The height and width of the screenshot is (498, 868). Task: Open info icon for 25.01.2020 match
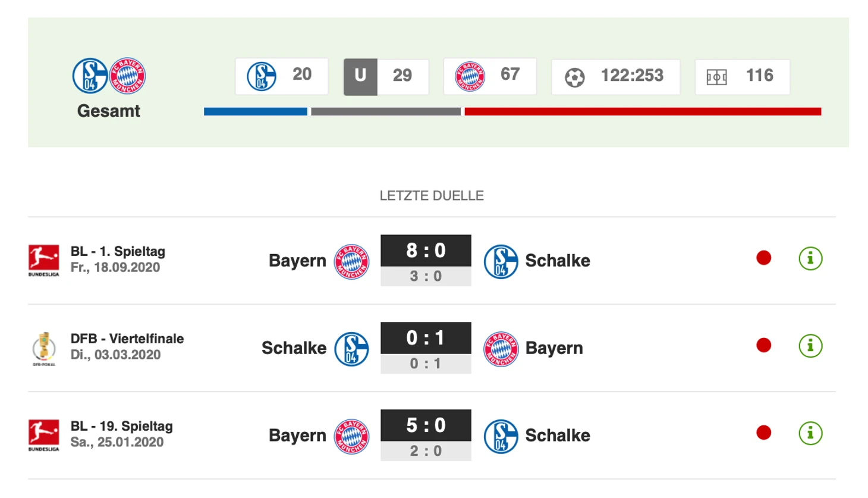(810, 434)
